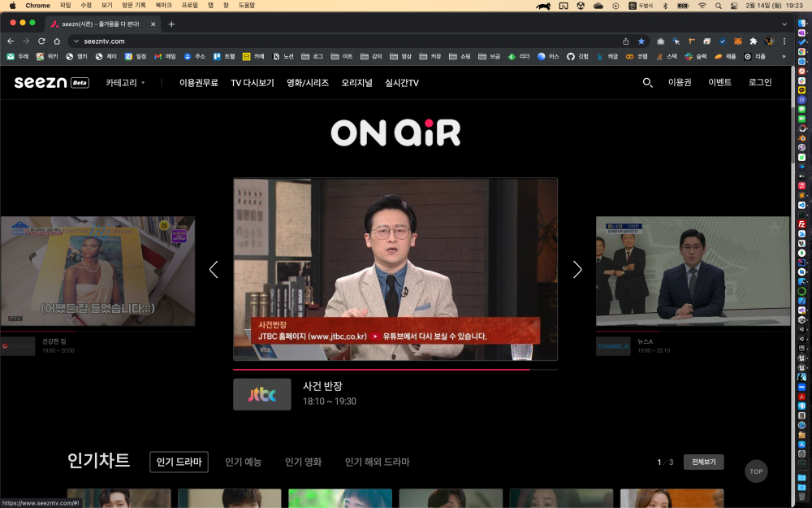
Task: Open the 이벤트 link
Action: click(719, 82)
